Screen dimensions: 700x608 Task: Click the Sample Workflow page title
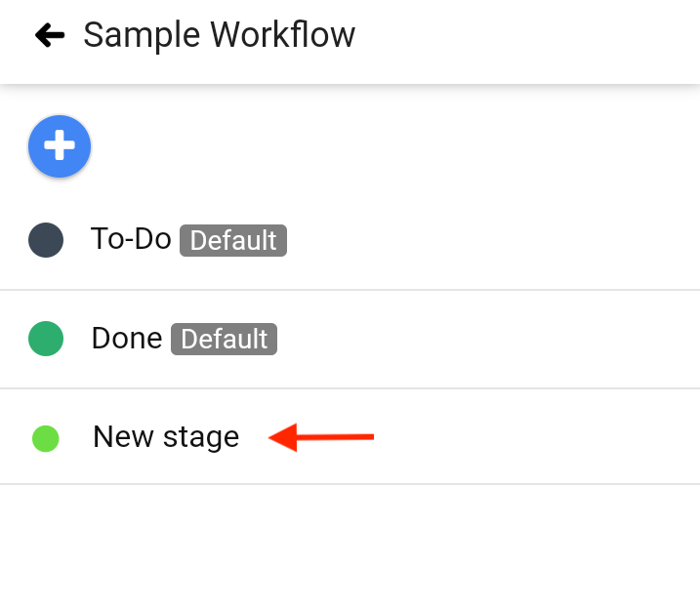[220, 35]
